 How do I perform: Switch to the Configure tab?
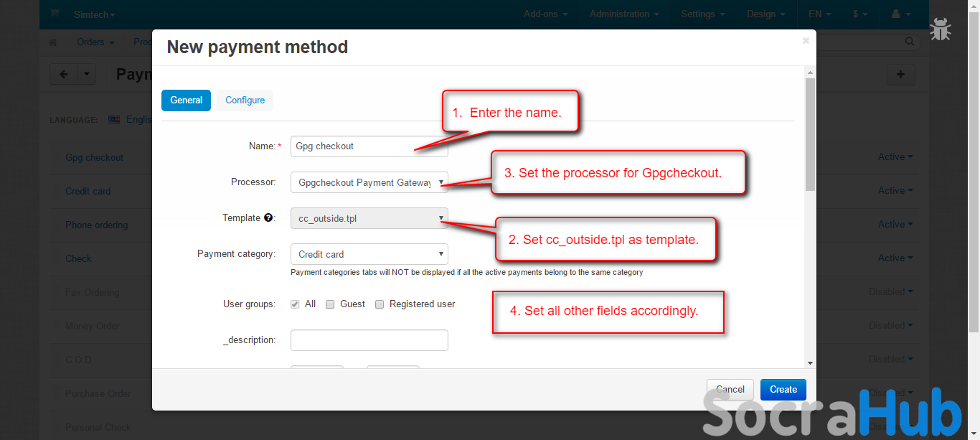[x=245, y=100]
